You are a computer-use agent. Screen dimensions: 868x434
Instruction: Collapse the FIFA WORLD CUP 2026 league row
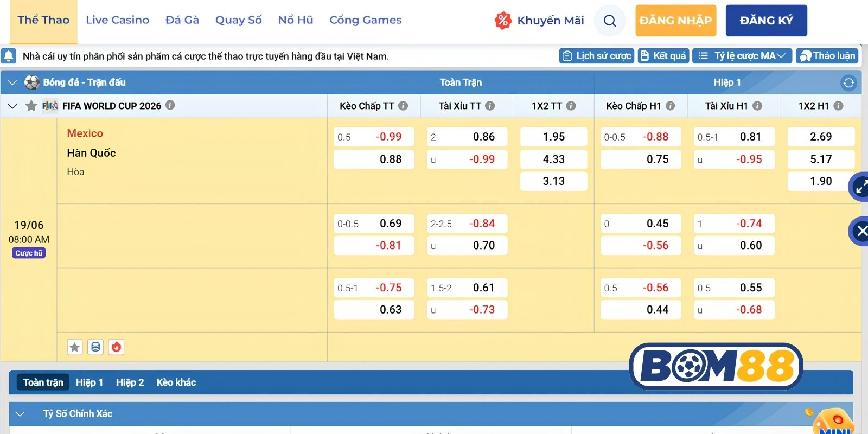[12, 106]
